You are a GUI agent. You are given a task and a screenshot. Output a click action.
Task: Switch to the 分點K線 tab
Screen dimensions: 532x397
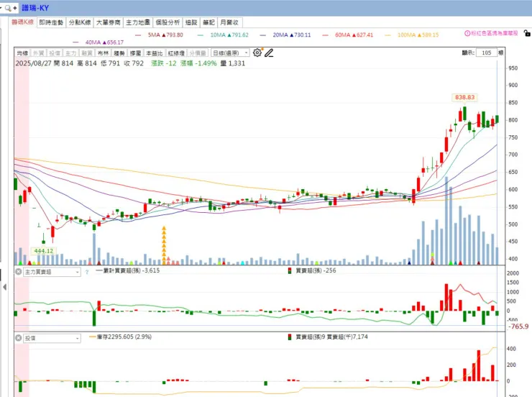80,22
